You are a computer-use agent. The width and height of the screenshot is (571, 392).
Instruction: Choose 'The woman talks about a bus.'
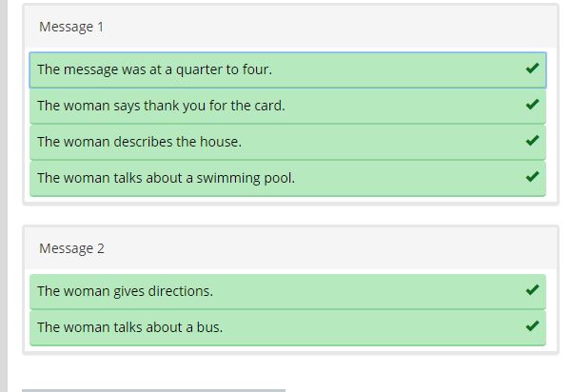(x=129, y=327)
